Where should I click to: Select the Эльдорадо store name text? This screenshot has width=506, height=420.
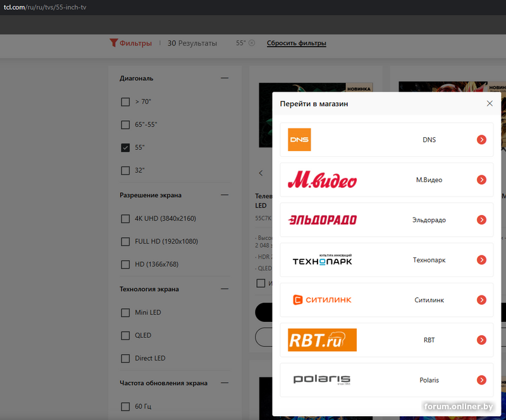click(x=429, y=220)
